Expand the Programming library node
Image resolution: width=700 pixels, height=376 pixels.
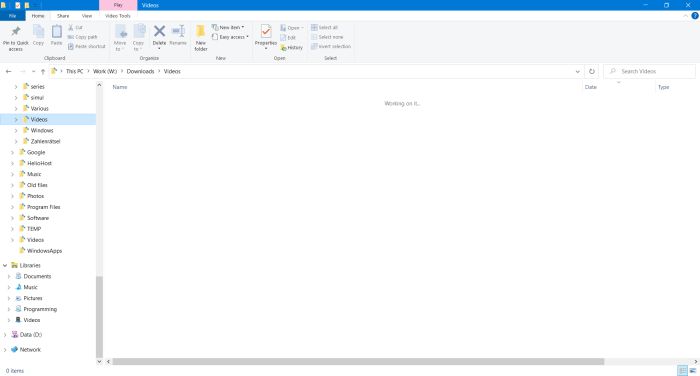tap(9, 309)
